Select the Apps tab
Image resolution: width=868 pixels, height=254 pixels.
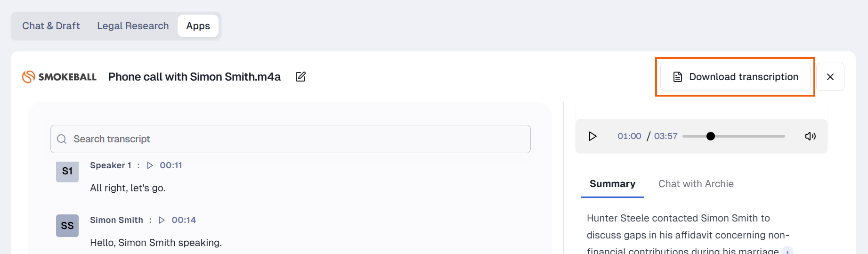[198, 26]
